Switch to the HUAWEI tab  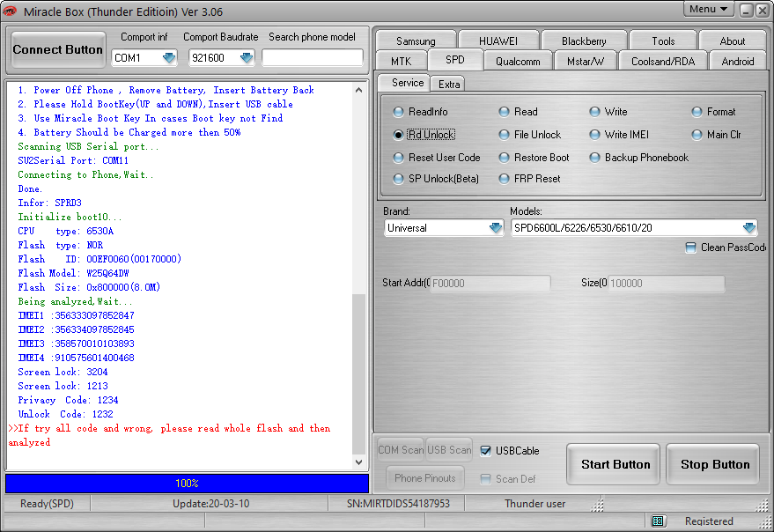tap(498, 41)
